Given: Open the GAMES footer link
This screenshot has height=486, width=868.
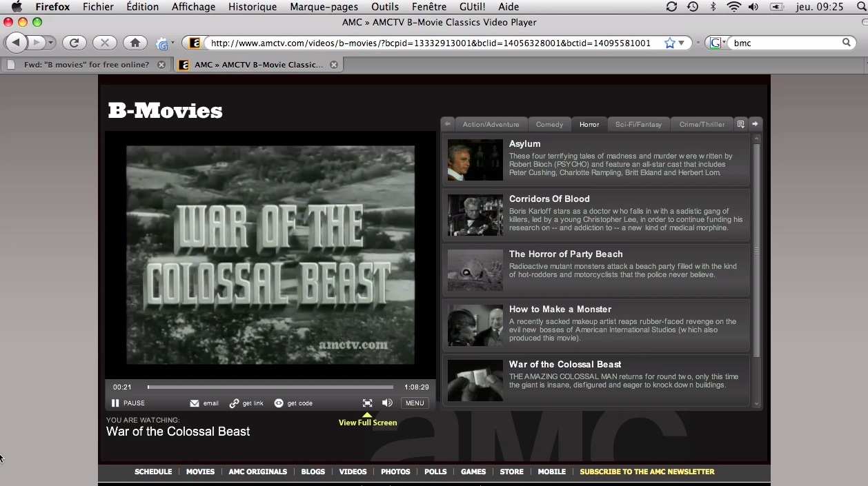Looking at the screenshot, I should click(473, 472).
